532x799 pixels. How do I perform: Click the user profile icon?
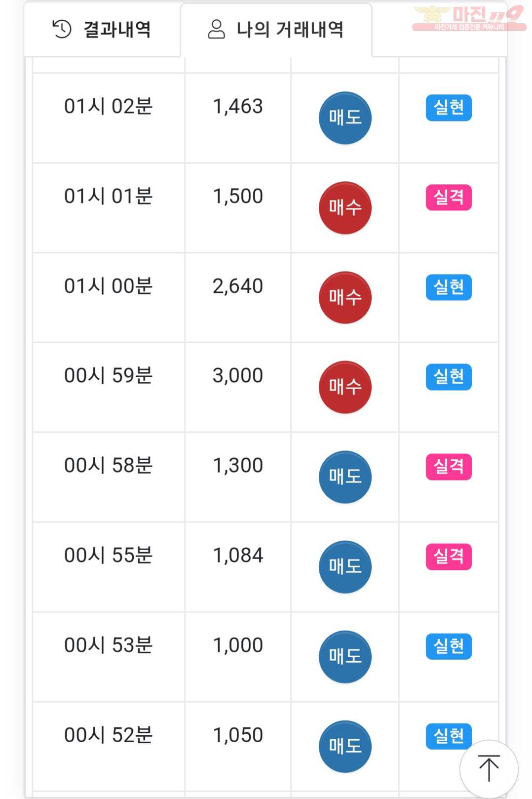[216, 29]
